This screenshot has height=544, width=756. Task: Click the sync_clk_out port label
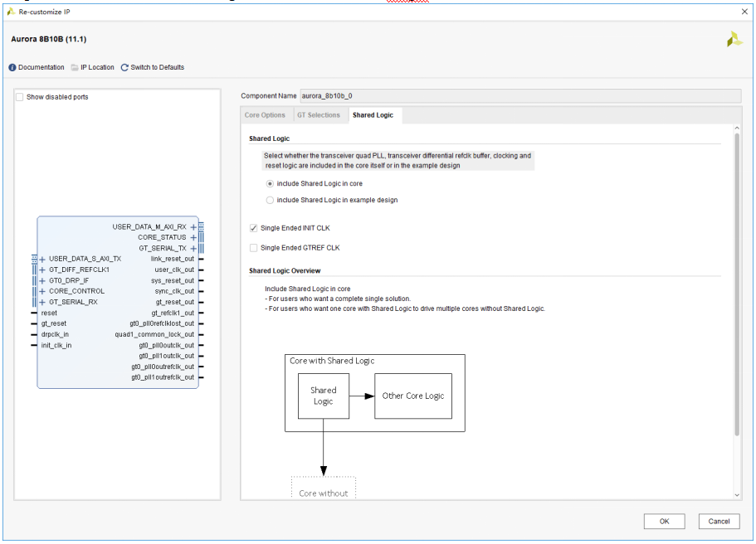coord(174,292)
